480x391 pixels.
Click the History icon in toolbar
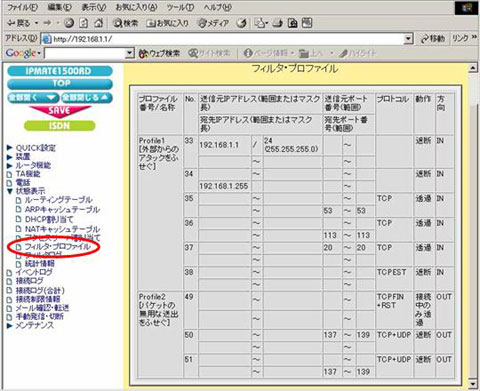coord(242,23)
